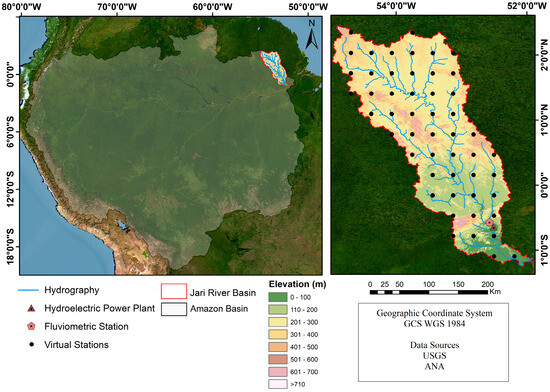Click the Hydroelectric Power Plant legend triangle
The height and width of the screenshot is (392, 550).
click(x=32, y=309)
